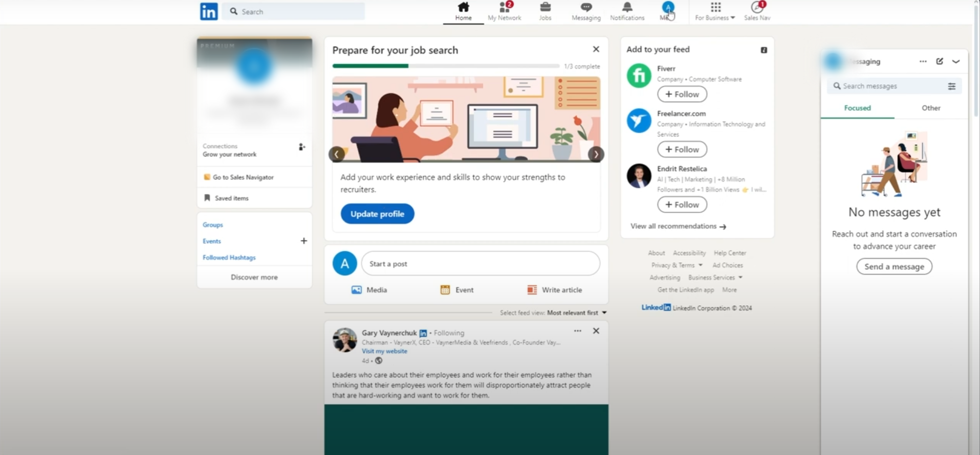Viewport: 980px width, 455px height.
Task: Click the Add to your feed info icon
Action: pyautogui.click(x=764, y=50)
